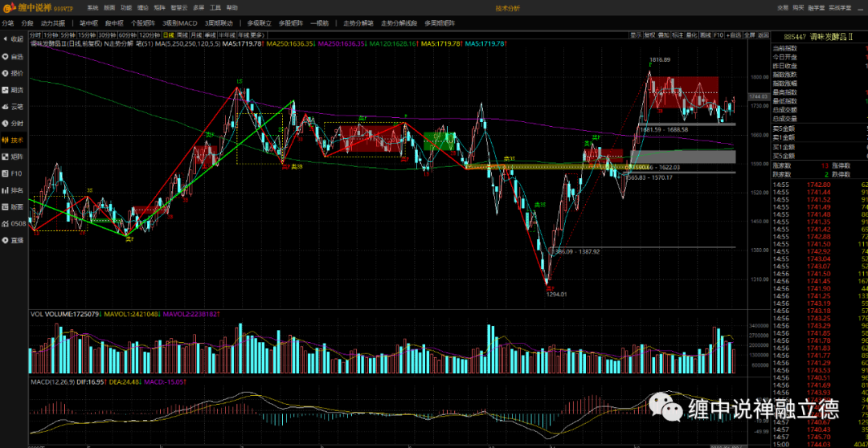Viewport: 868px width, 448px height.
Task: Select 走势分解笔 toolbar item
Action: click(x=358, y=23)
